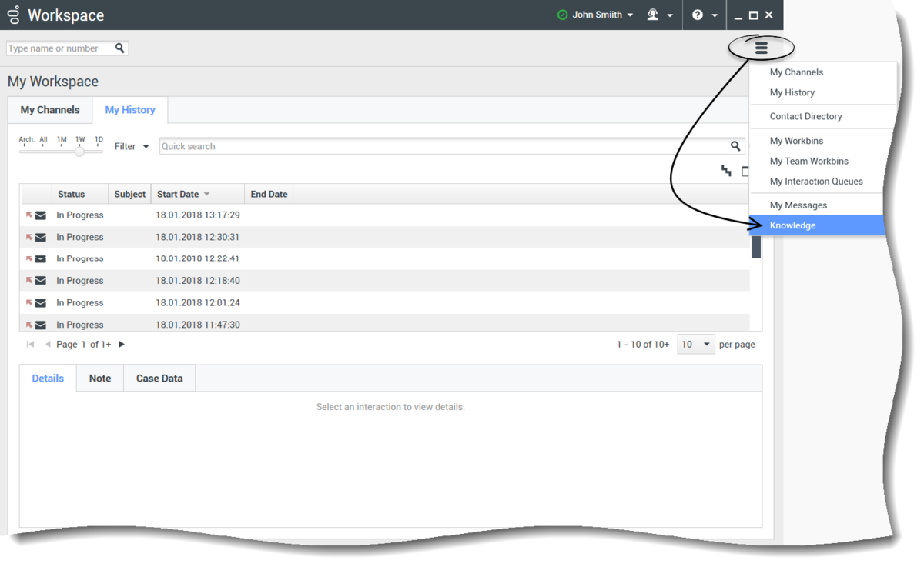
Task: Expand the Filter dropdown
Action: click(132, 146)
